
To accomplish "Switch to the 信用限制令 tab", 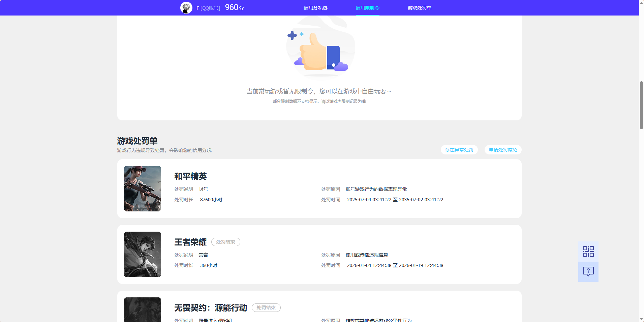I will 367,8.
